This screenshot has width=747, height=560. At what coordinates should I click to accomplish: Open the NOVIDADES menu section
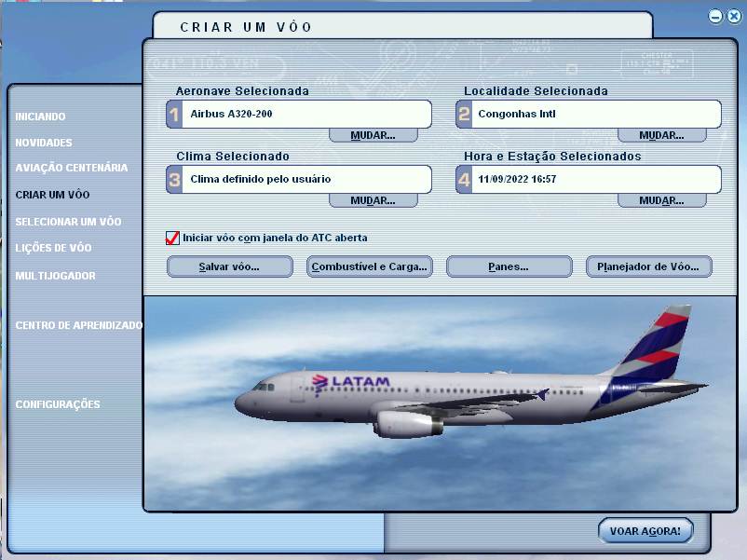[x=44, y=143]
